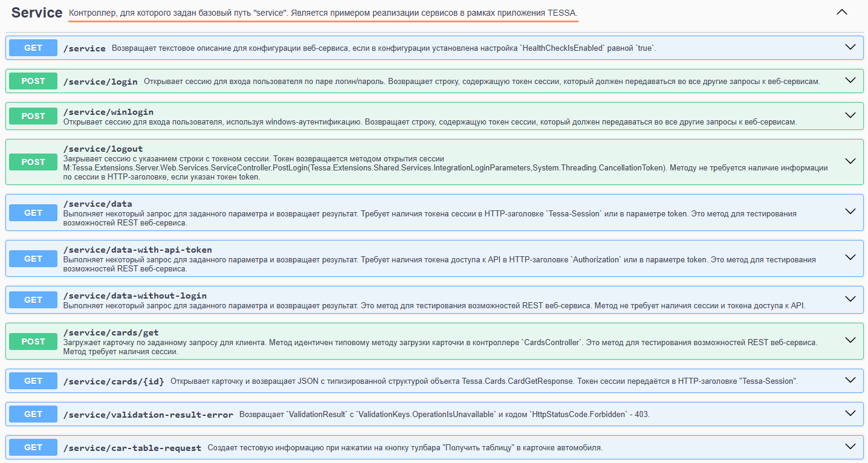The height and width of the screenshot is (463, 868).
Task: Click the GET badge for /service/data-with-api-token
Action: coord(33,259)
